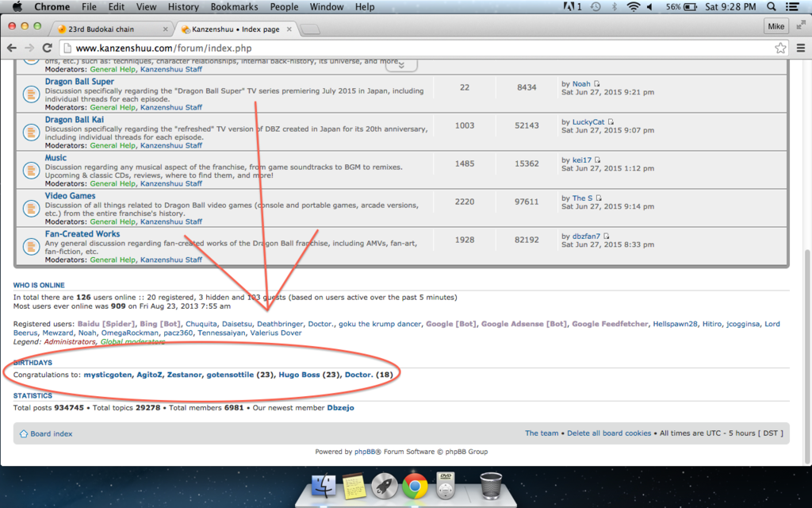Open the Hugo Boss birthday profile link
Screen dimensions: 812x508
299,375
